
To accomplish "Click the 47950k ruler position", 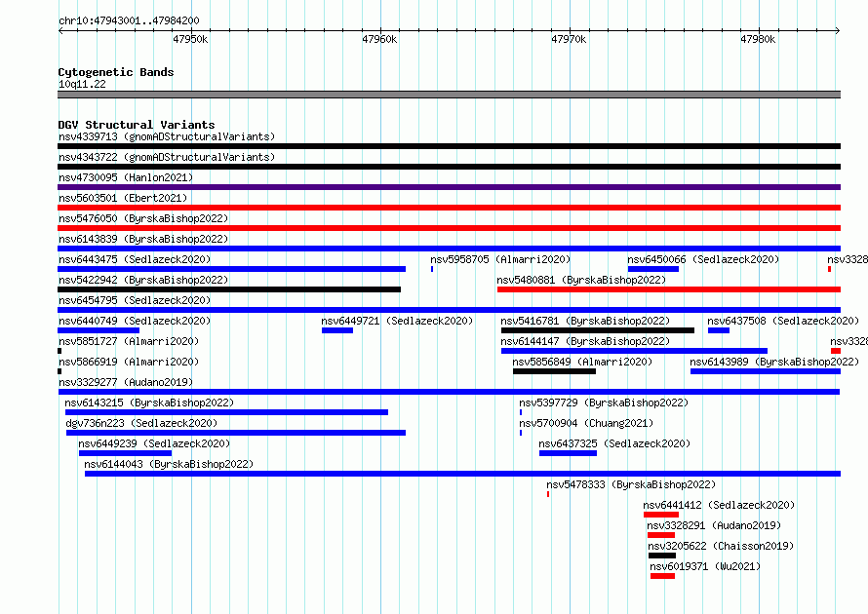I will (x=190, y=39).
